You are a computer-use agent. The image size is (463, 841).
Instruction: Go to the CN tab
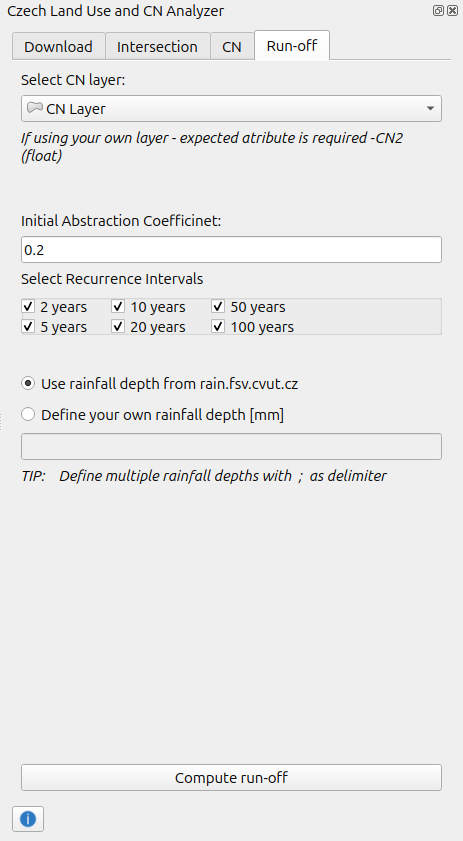click(232, 47)
